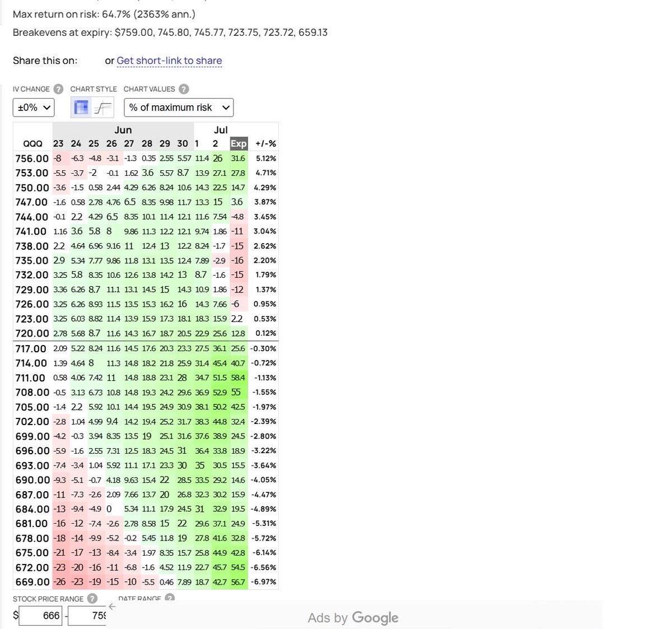Open the Stock Price Range help icon
672x629 pixels.
point(92,599)
